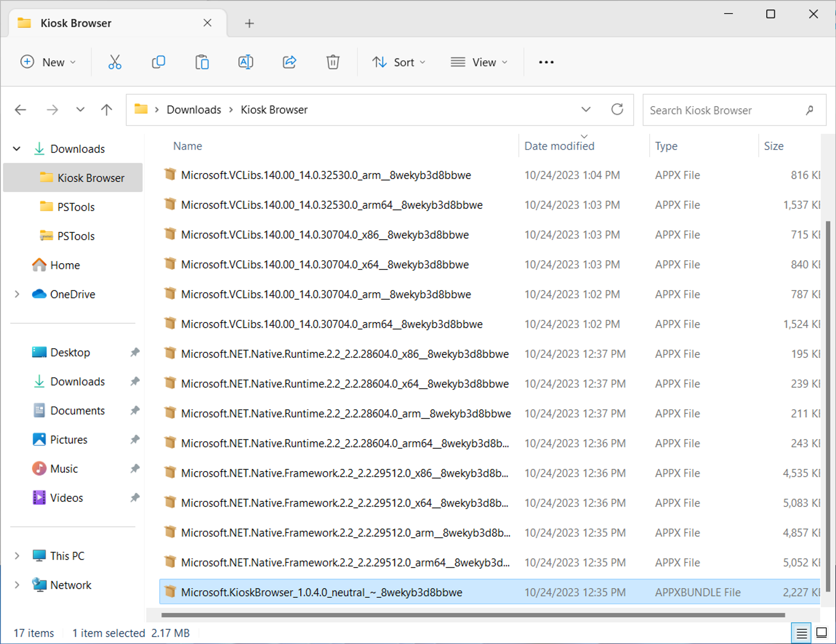Expand the Network tree node
The width and height of the screenshot is (836, 644).
pyautogui.click(x=17, y=585)
